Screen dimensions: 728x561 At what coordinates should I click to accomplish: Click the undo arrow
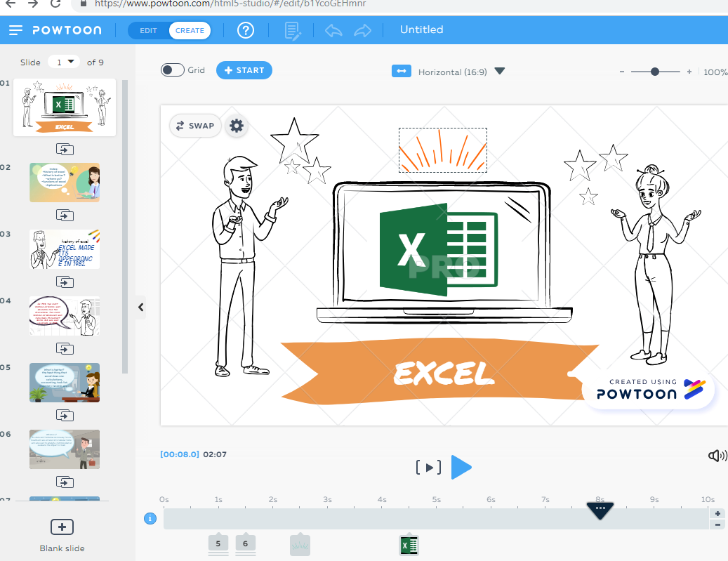pyautogui.click(x=333, y=31)
